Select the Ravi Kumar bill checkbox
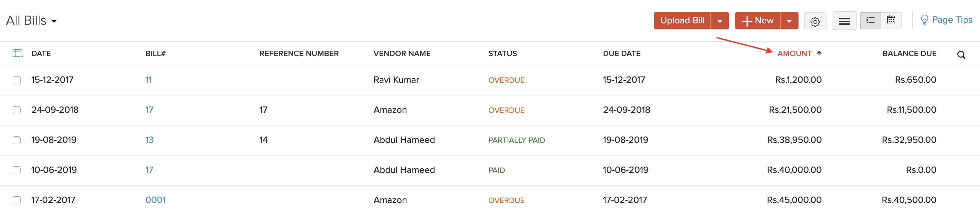This screenshot has width=980, height=215. click(x=17, y=80)
